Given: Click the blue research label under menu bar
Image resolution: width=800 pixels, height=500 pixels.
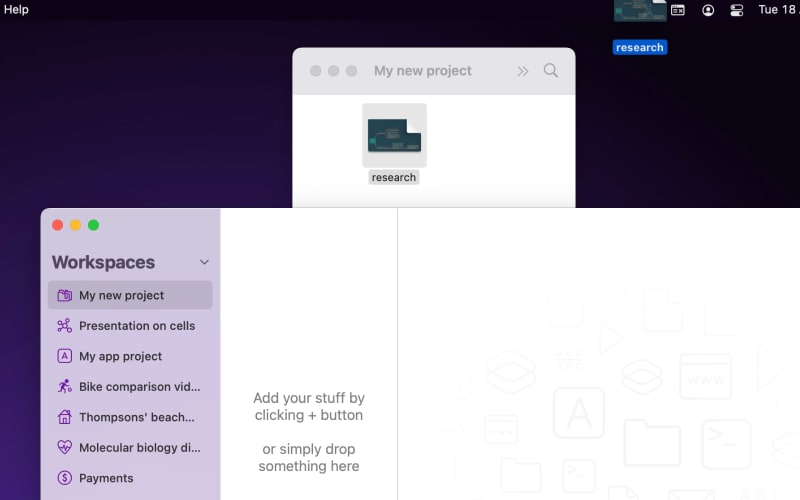Looking at the screenshot, I should click(639, 47).
